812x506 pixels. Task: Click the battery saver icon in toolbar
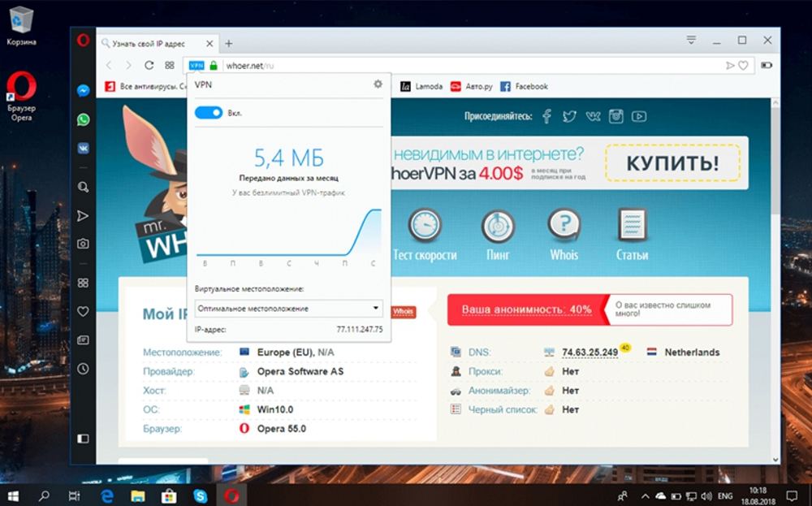(x=767, y=65)
